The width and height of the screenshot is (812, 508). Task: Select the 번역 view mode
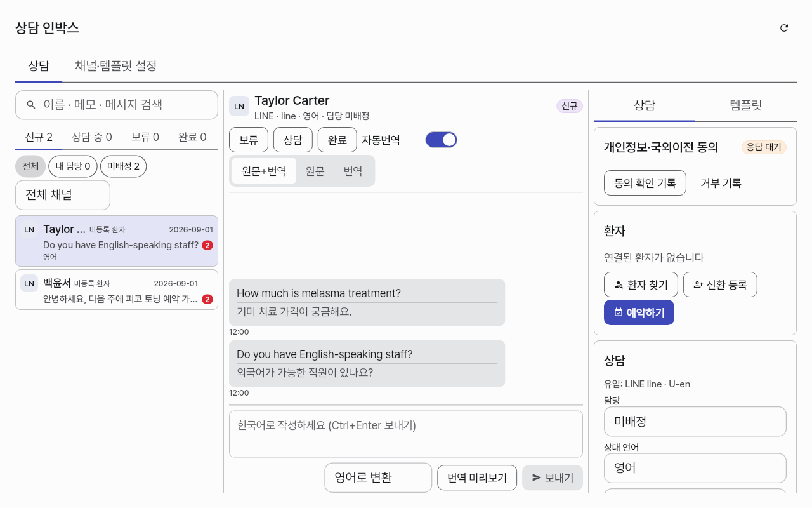353,171
